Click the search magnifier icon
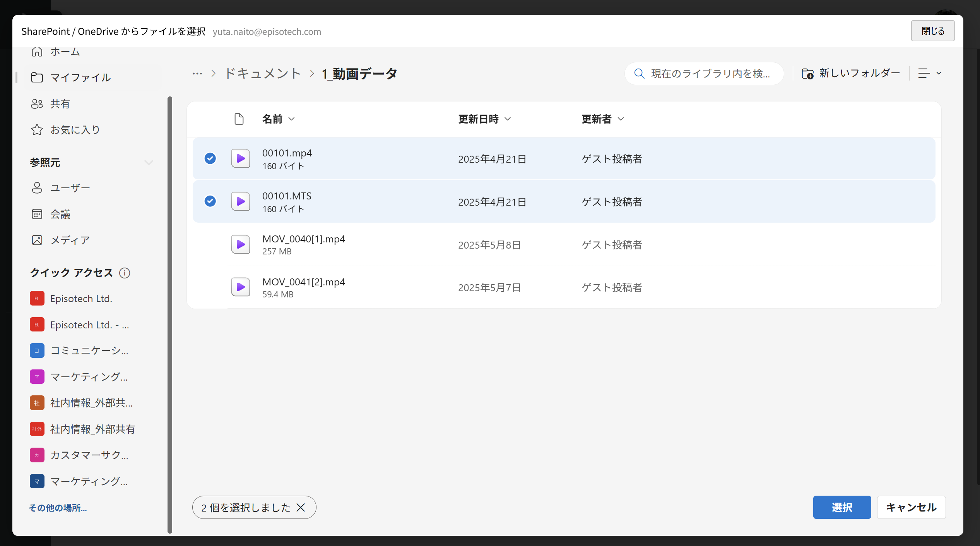The height and width of the screenshot is (546, 980). [x=640, y=74]
